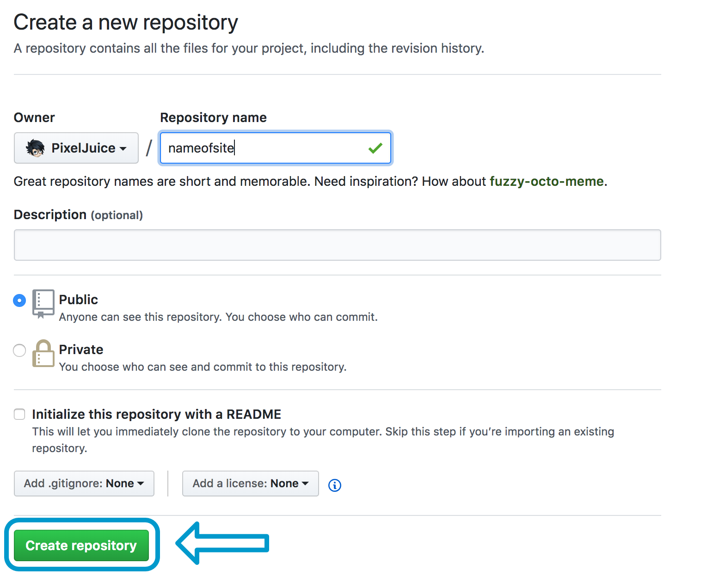
Task: Use the fuzzy-octo-meme name suggestion
Action: (547, 181)
